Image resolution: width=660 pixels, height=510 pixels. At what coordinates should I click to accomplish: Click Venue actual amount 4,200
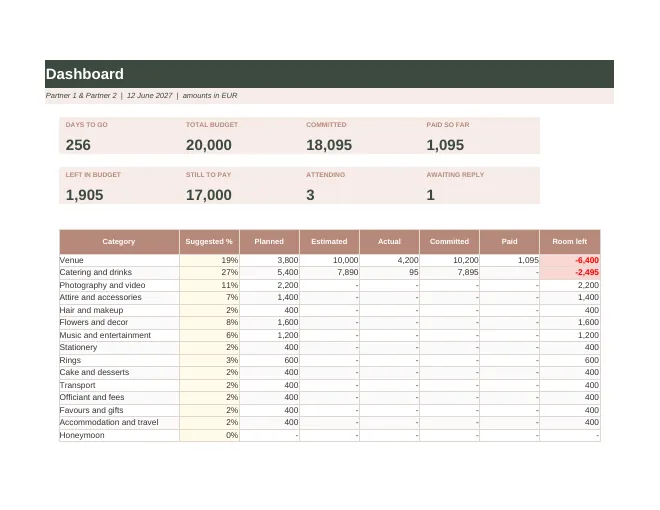389,260
